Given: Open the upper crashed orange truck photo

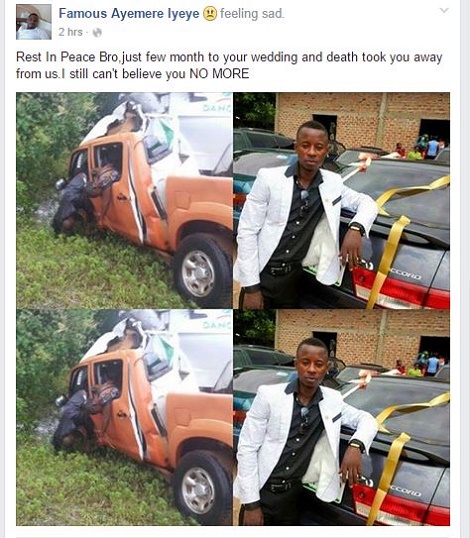Looking at the screenshot, I should (x=124, y=200).
